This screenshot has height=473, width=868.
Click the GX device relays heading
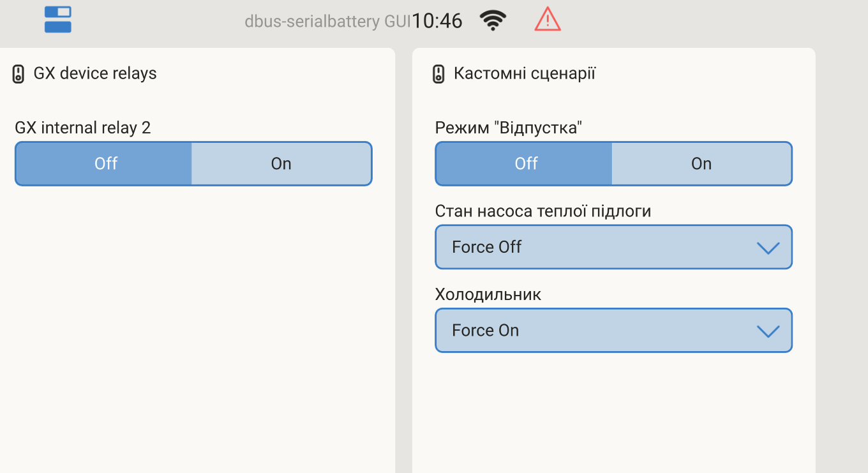(x=95, y=73)
